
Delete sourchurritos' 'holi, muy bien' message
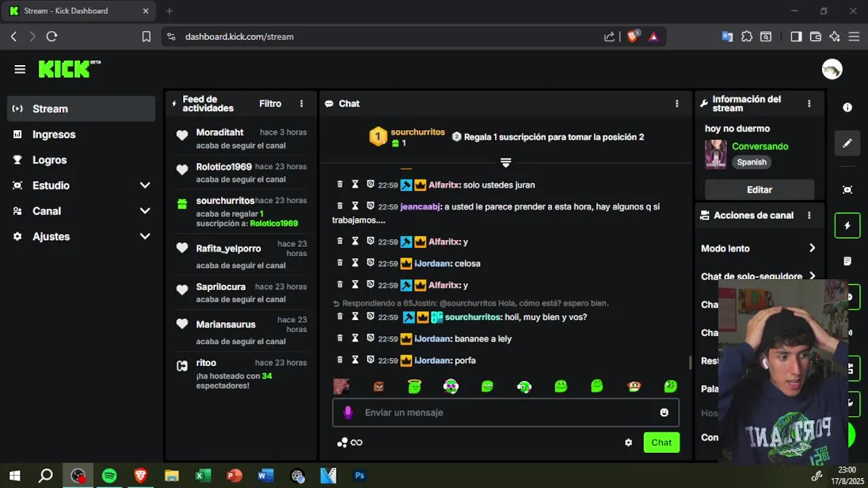click(x=340, y=317)
